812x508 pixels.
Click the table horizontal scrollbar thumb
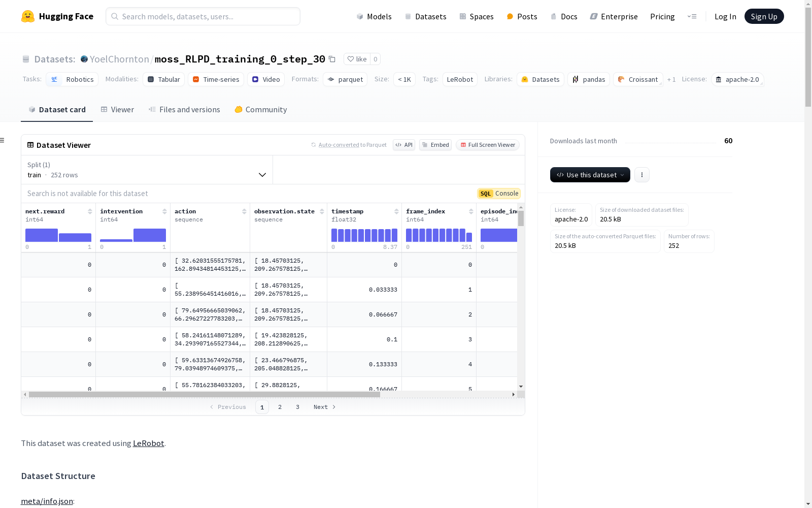coord(205,394)
